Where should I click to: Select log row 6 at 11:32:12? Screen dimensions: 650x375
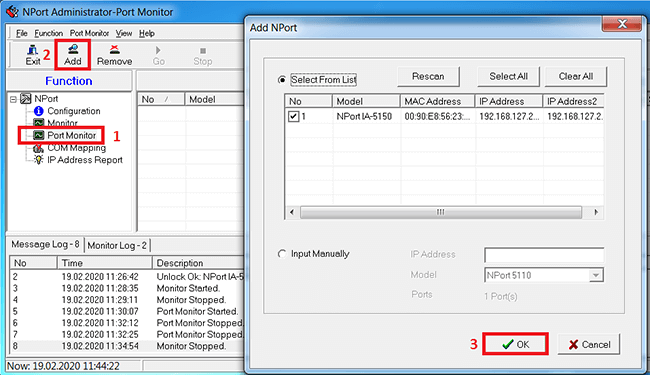point(127,323)
